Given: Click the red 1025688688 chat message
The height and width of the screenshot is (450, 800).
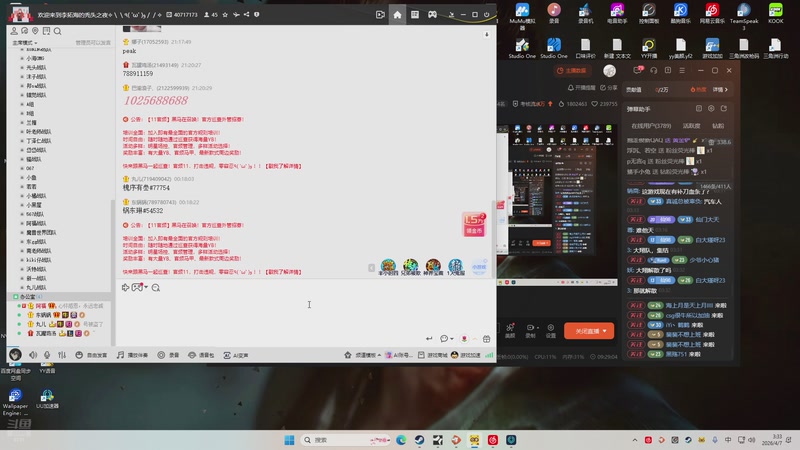Looking at the screenshot, I should tap(156, 101).
